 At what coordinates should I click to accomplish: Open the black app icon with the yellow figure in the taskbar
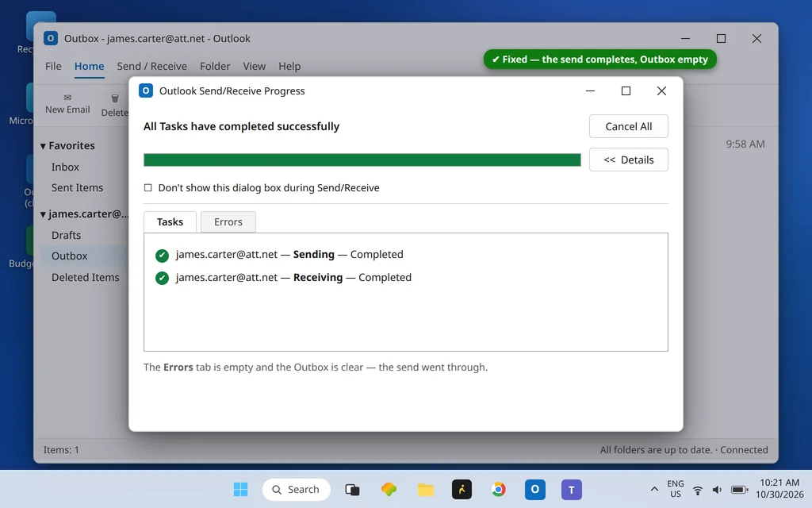click(x=462, y=489)
